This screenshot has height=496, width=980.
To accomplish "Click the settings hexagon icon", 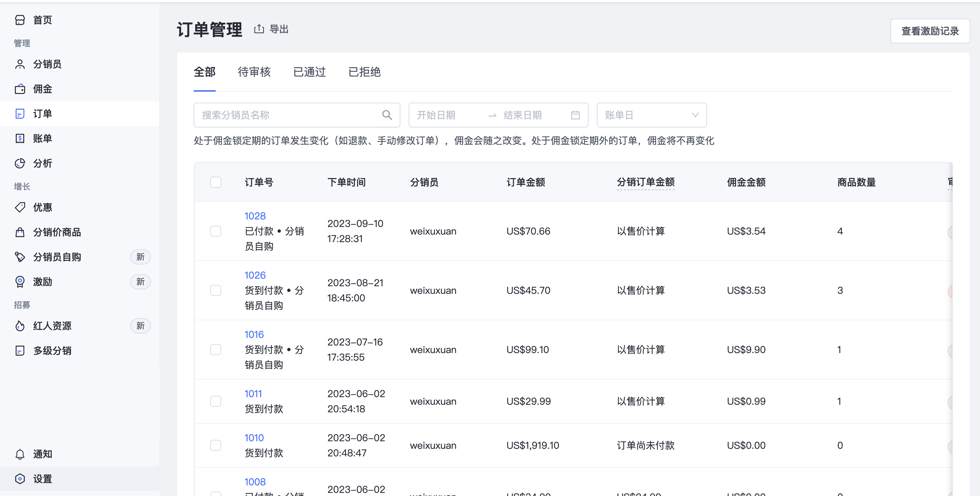I will (x=20, y=479).
